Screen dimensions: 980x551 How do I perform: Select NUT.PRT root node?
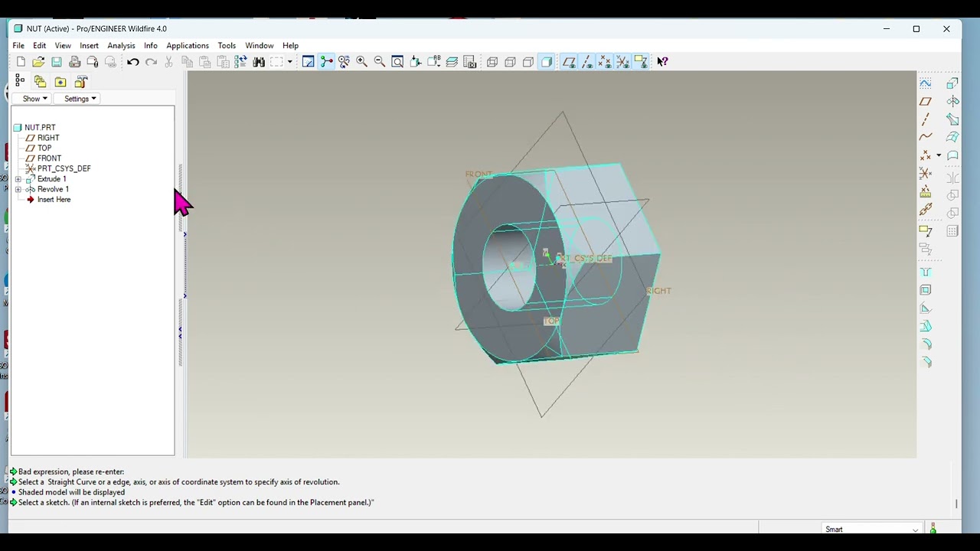tap(40, 128)
